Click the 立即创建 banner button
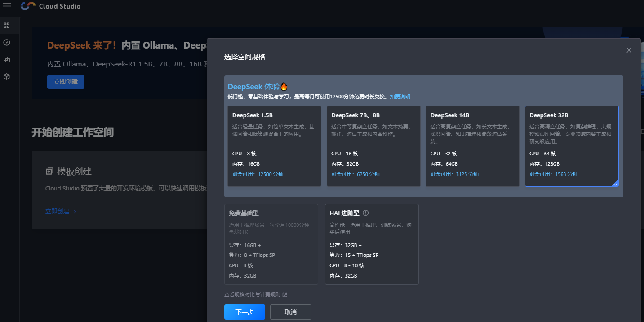The height and width of the screenshot is (322, 644). 66,82
